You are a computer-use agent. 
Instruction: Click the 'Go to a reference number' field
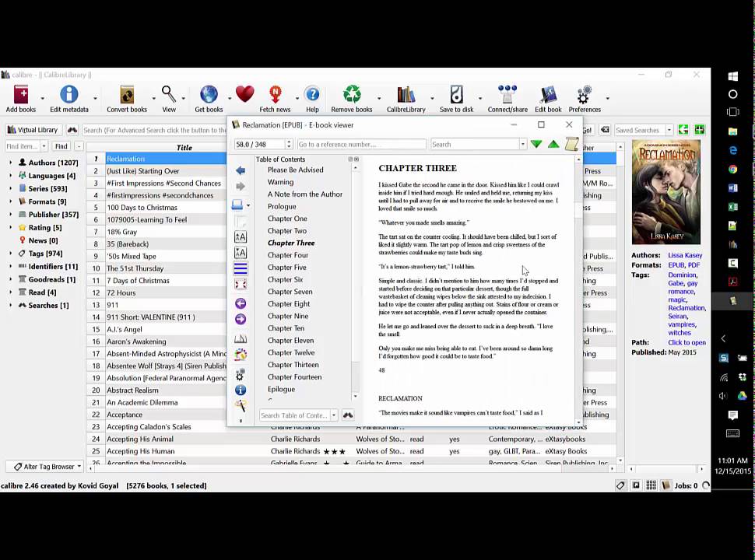coord(361,145)
